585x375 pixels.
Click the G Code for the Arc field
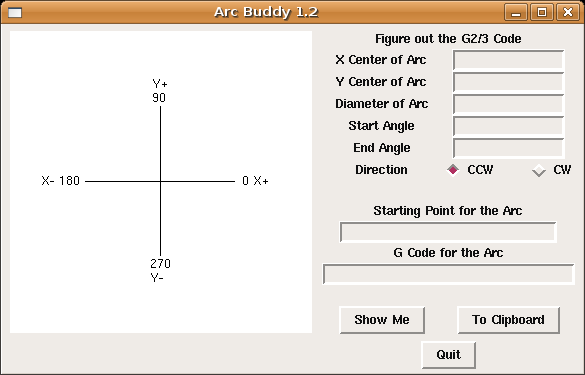coord(448,274)
